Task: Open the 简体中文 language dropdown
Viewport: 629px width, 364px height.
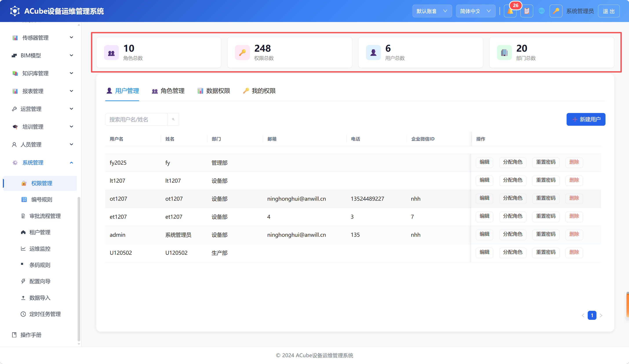Action: (x=476, y=11)
